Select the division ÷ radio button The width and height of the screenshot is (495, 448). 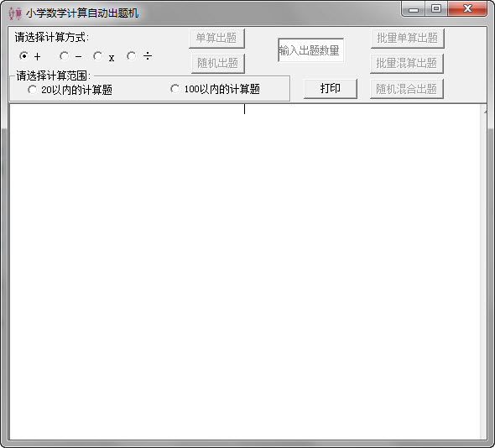[x=132, y=56]
